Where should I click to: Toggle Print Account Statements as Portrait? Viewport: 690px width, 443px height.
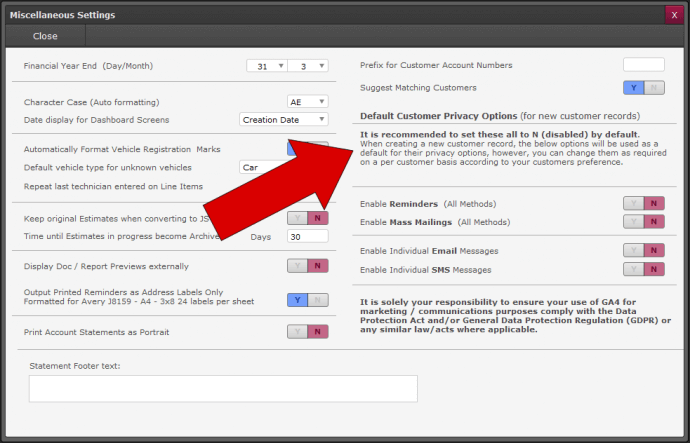308,332
